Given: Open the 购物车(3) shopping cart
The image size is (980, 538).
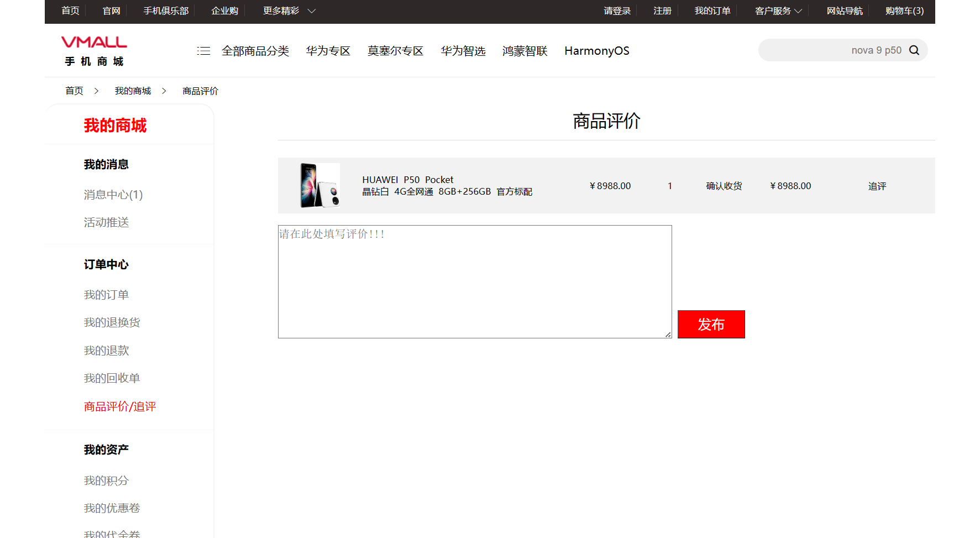Looking at the screenshot, I should click(904, 11).
